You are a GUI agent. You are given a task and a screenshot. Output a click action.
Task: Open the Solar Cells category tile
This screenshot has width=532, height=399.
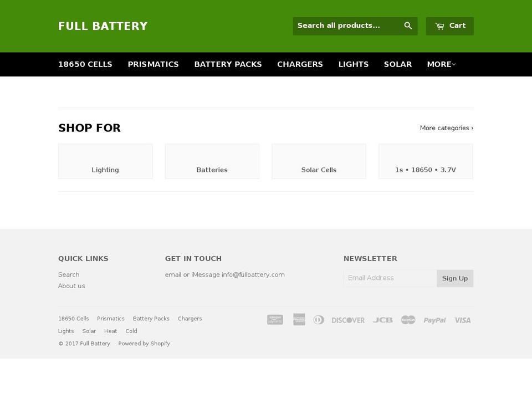point(319,161)
